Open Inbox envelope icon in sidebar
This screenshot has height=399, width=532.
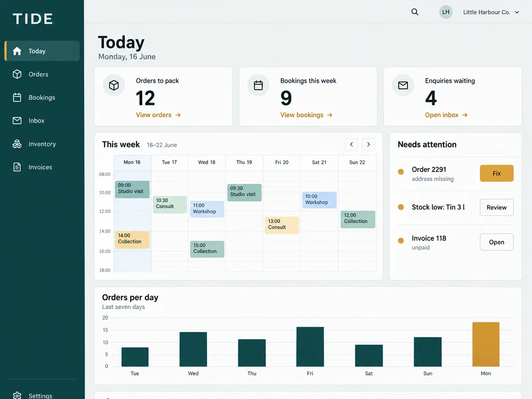(x=17, y=121)
